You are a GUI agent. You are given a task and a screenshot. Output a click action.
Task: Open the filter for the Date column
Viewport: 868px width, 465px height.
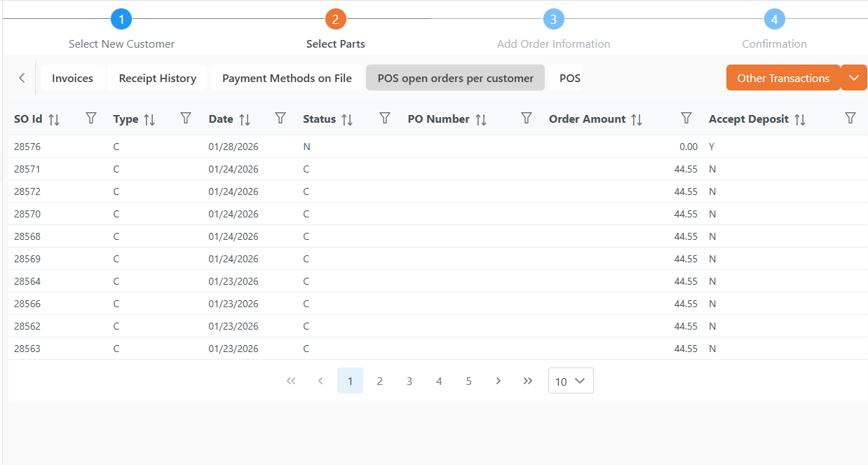[x=280, y=119]
